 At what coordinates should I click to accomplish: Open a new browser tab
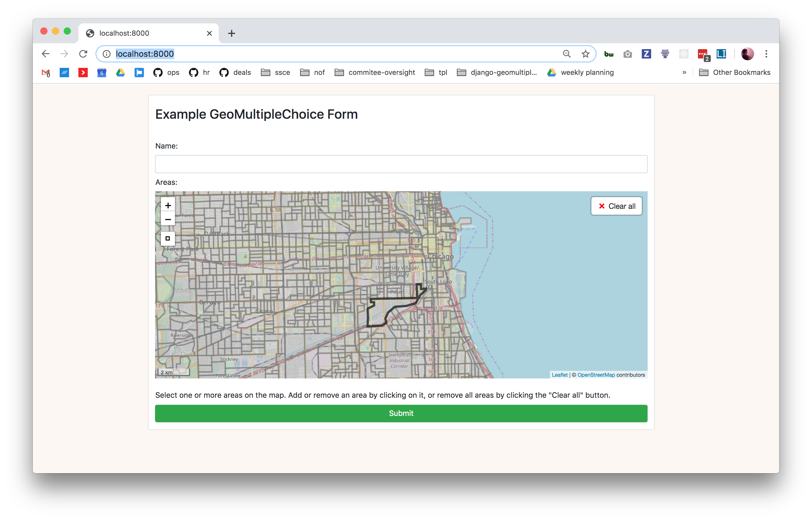[x=232, y=33]
